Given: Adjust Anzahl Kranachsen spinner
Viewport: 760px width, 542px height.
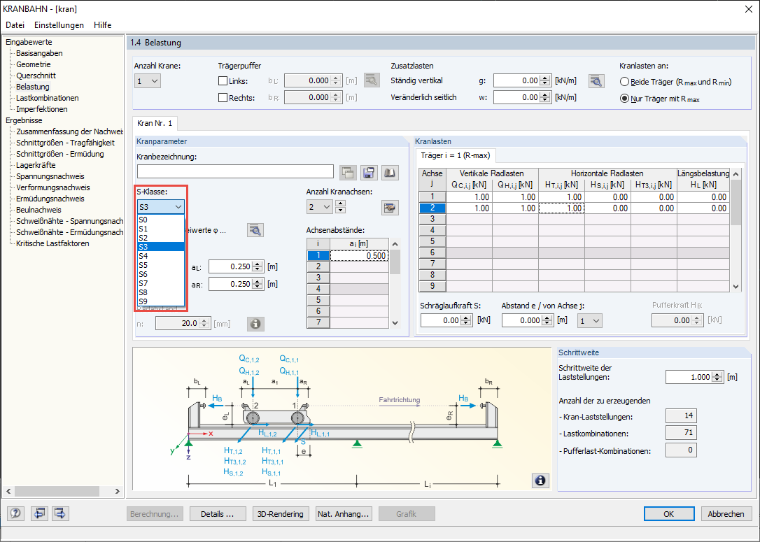Looking at the screenshot, I should click(x=340, y=207).
